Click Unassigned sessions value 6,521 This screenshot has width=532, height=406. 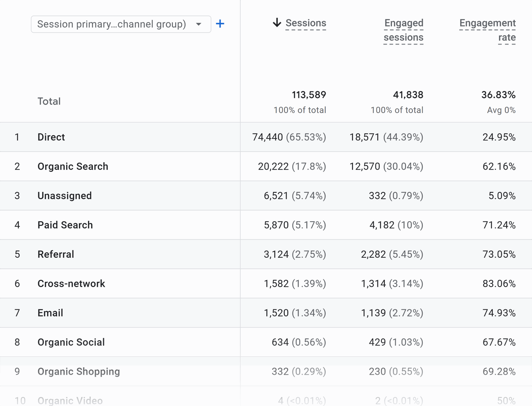276,196
